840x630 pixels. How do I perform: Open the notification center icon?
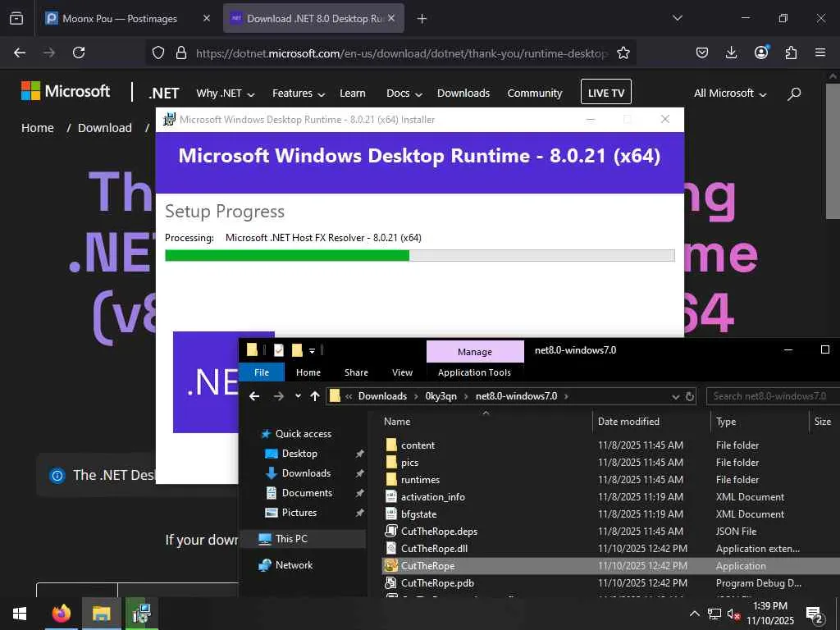pyautogui.click(x=815, y=614)
